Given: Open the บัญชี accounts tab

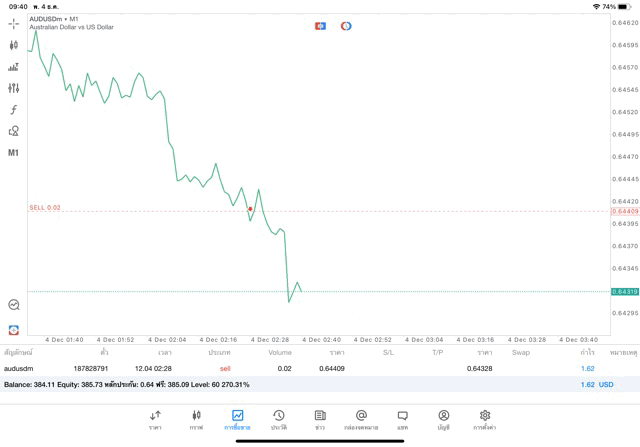Looking at the screenshot, I should coord(443,420).
